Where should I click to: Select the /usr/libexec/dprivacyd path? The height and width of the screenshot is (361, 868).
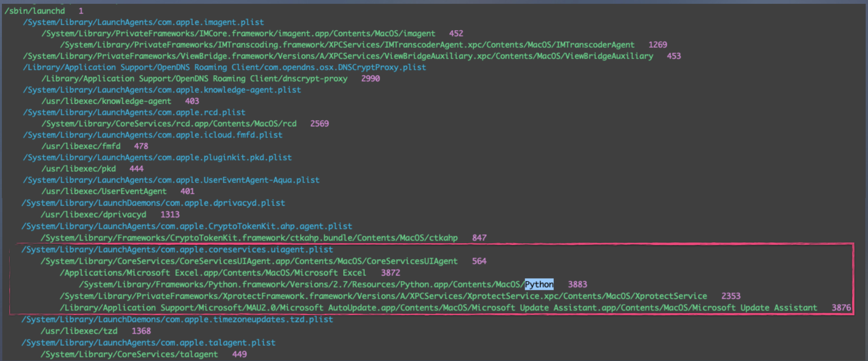[94, 214]
